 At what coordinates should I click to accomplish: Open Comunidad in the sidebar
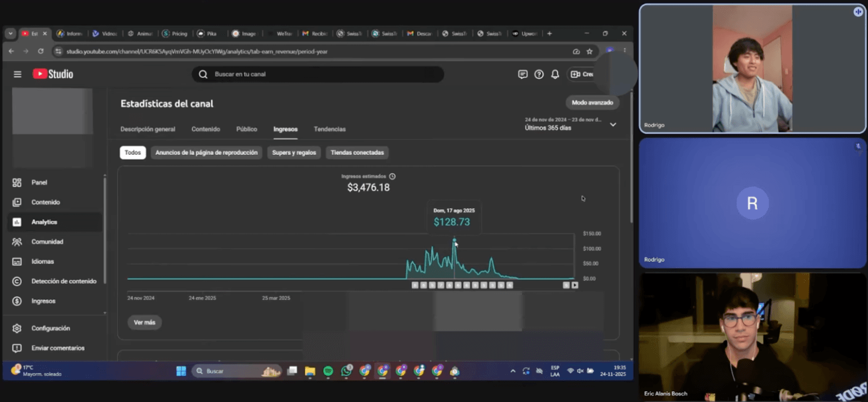click(47, 242)
